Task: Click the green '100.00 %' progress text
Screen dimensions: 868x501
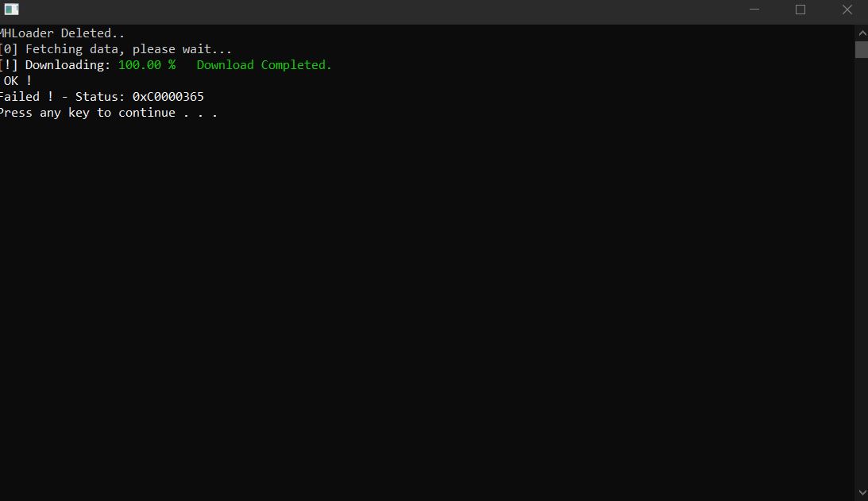Action: click(x=147, y=65)
